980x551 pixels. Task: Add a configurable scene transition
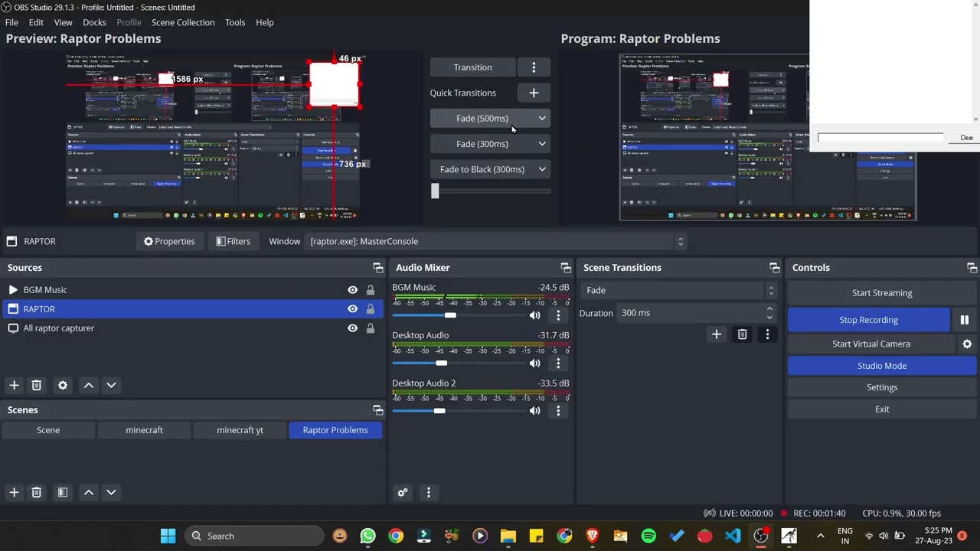pos(717,334)
